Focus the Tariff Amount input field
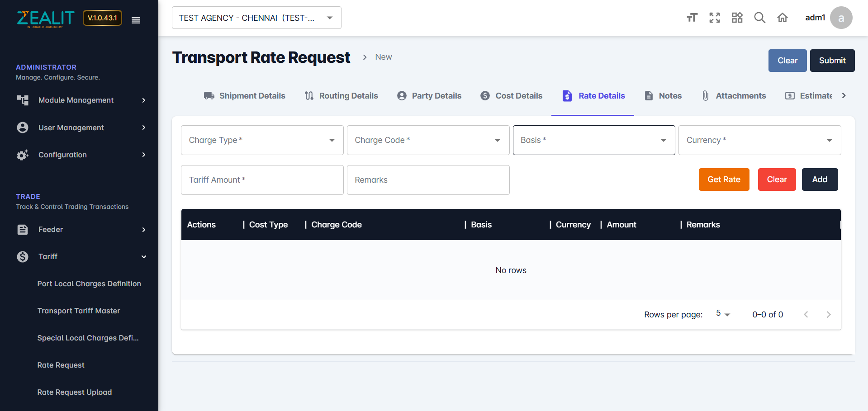This screenshot has width=868, height=411. 262,180
